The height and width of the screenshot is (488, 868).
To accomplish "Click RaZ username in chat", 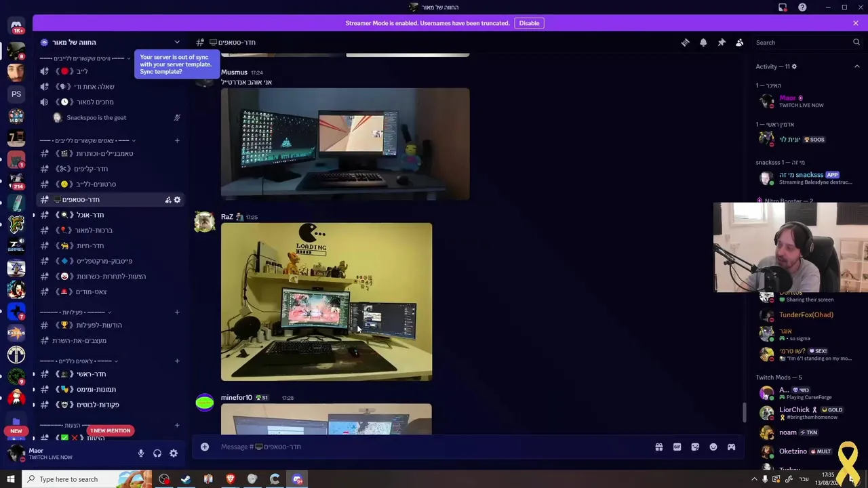I will [227, 217].
